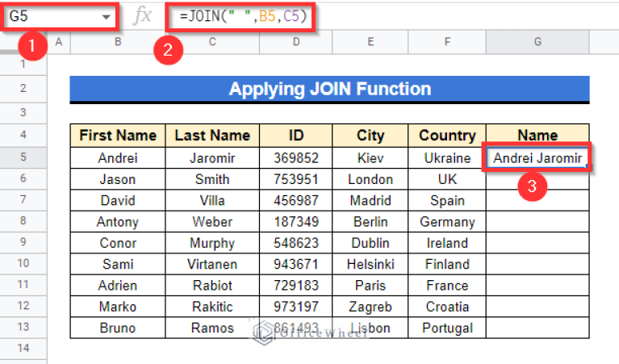619x364 pixels.
Task: Select the 'Villa' cell
Action: point(212,200)
